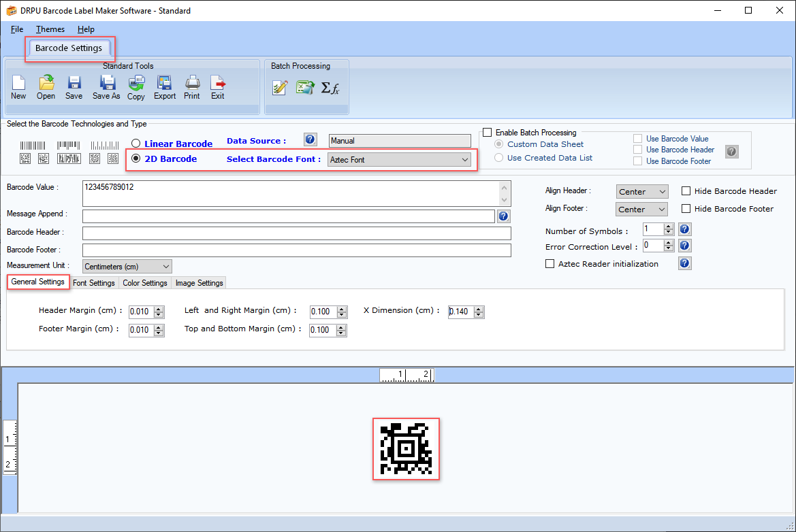Screen dimensions: 796x532
Task: Select the Linear Barcode radio button
Action: click(136, 144)
